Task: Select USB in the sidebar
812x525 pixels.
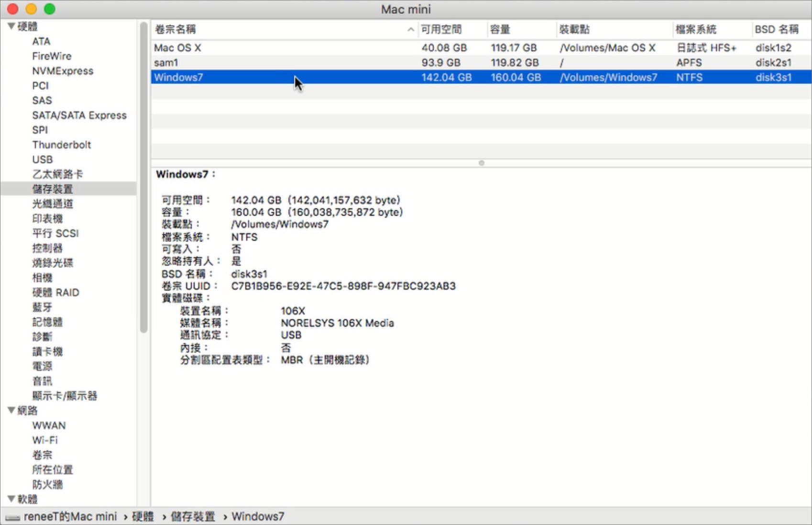Action: coord(42,160)
